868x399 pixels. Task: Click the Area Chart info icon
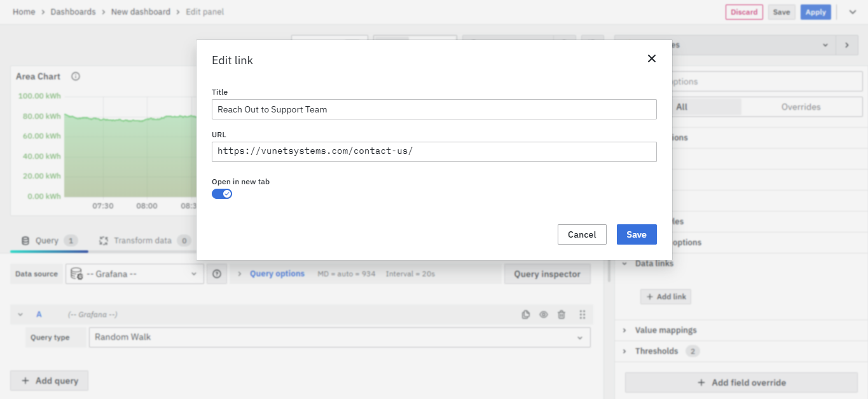(x=76, y=76)
